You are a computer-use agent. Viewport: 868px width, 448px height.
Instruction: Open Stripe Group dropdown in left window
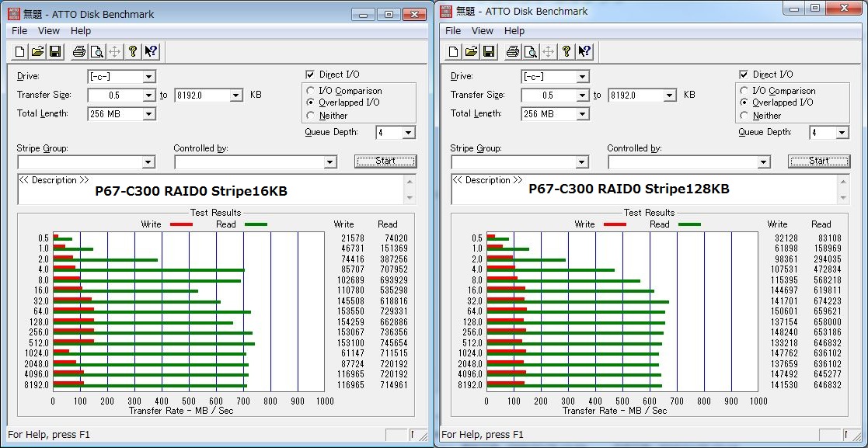pos(148,162)
